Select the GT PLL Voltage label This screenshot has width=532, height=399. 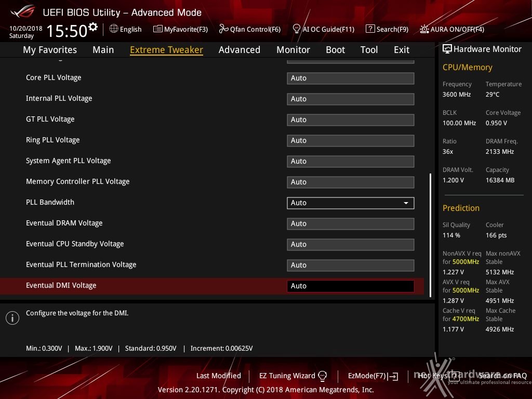(x=50, y=119)
